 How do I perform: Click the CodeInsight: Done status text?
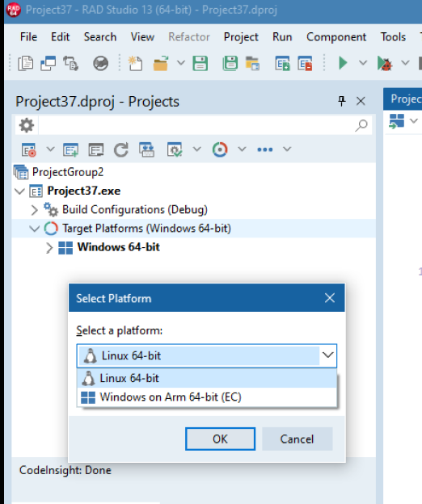pyautogui.click(x=65, y=470)
